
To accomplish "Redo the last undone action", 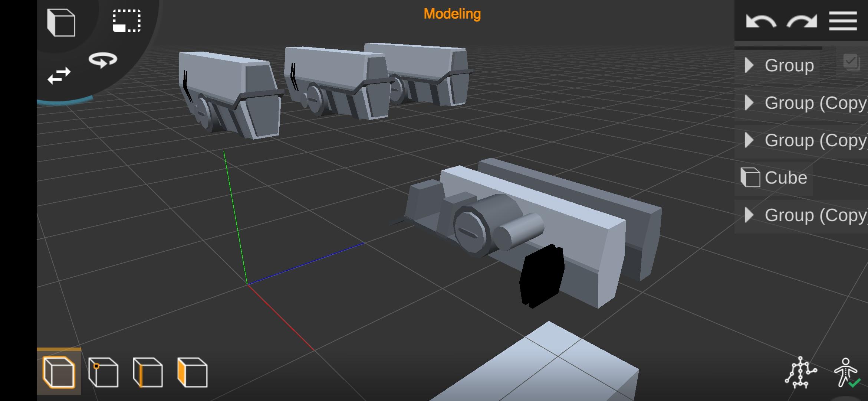I will click(802, 21).
